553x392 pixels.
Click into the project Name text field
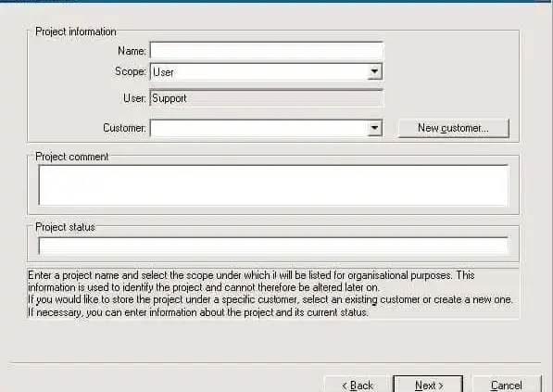pyautogui.click(x=267, y=50)
